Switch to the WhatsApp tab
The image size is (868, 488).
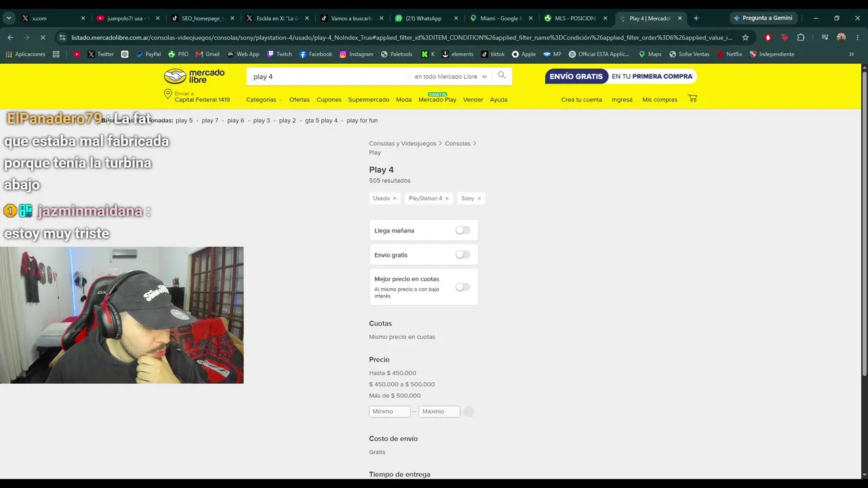click(427, 18)
